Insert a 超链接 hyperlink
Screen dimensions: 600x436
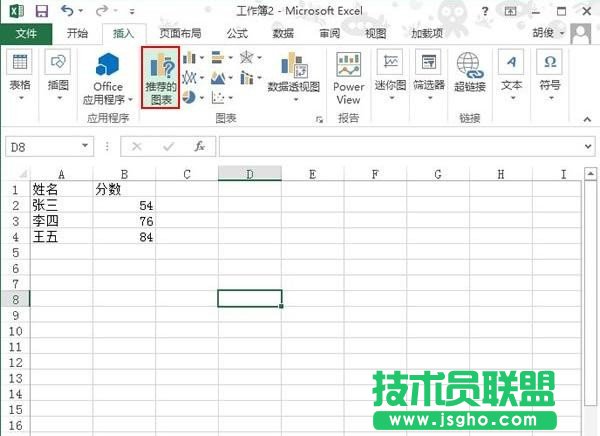pyautogui.click(x=470, y=72)
